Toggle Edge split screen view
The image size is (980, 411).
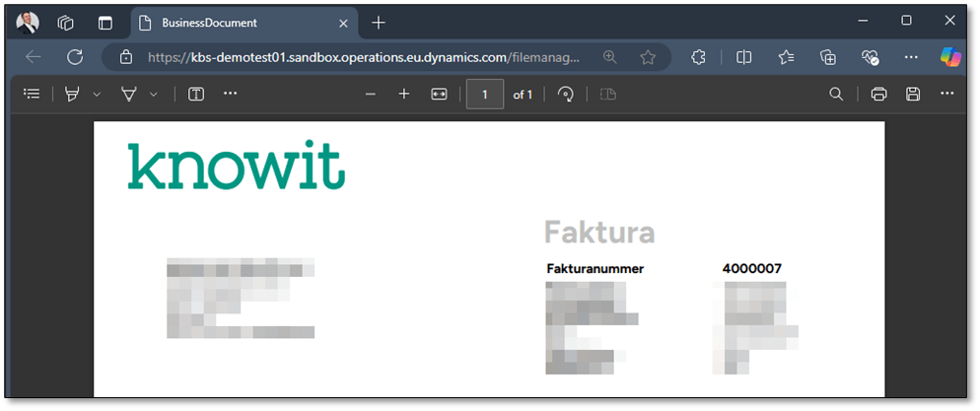click(743, 57)
